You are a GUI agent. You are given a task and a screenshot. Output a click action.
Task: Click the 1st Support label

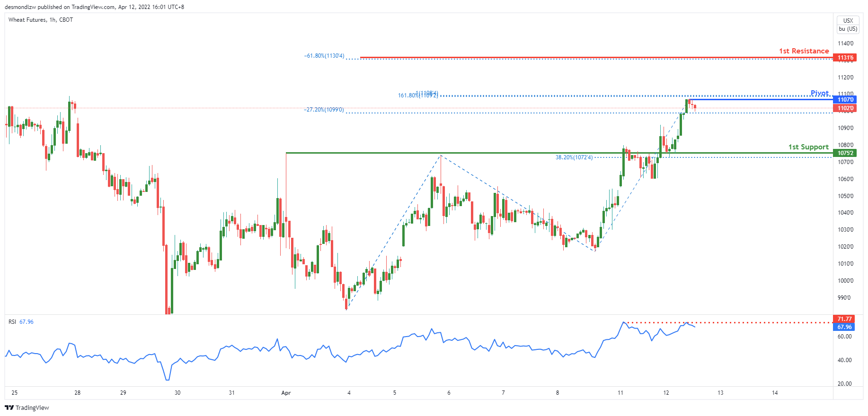[808, 147]
